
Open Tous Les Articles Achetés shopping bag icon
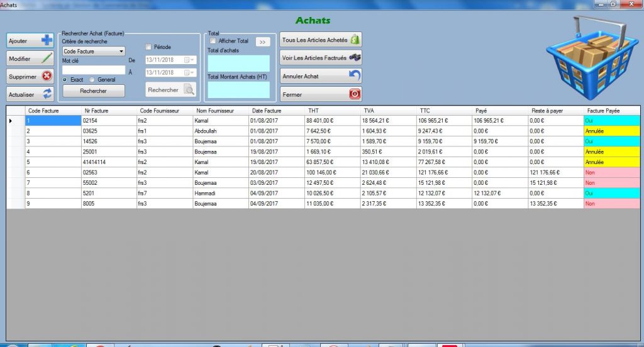point(355,40)
